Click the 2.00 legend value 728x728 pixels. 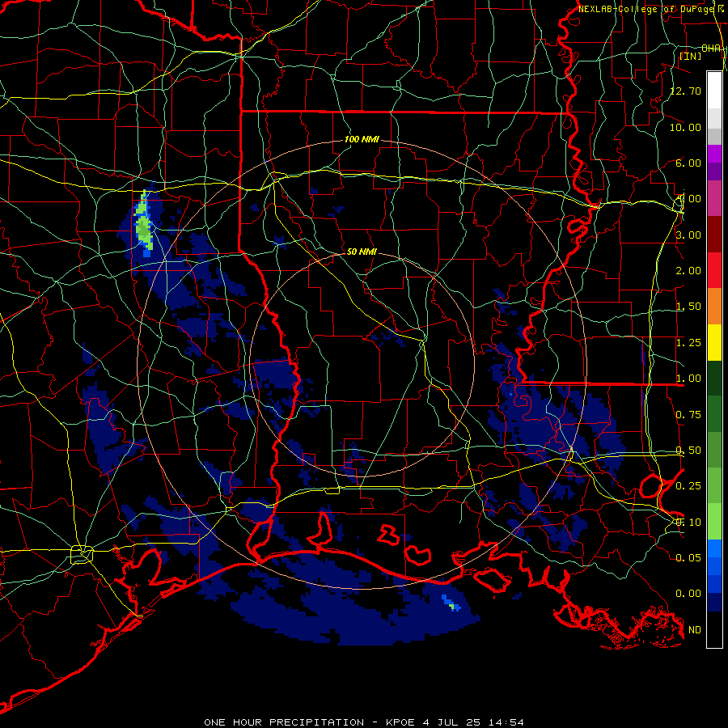coord(688,271)
